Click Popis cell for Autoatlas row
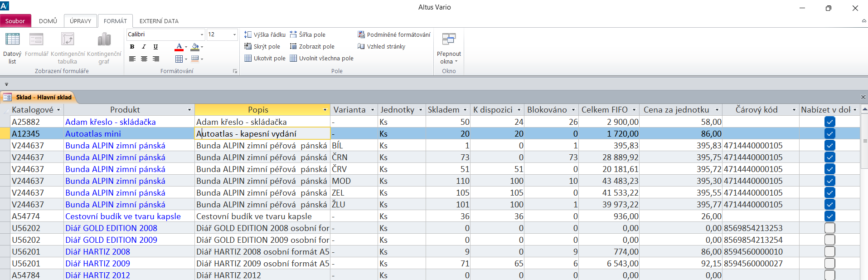 pos(262,133)
